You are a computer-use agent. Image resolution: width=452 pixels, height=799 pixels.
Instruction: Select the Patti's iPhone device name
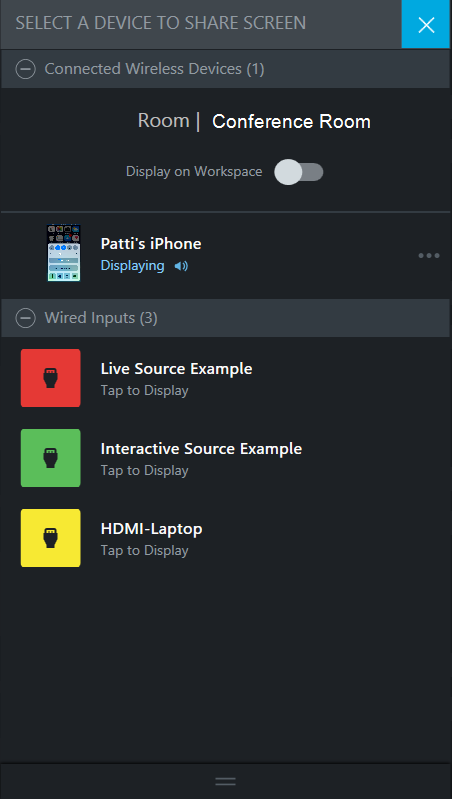[x=151, y=244]
